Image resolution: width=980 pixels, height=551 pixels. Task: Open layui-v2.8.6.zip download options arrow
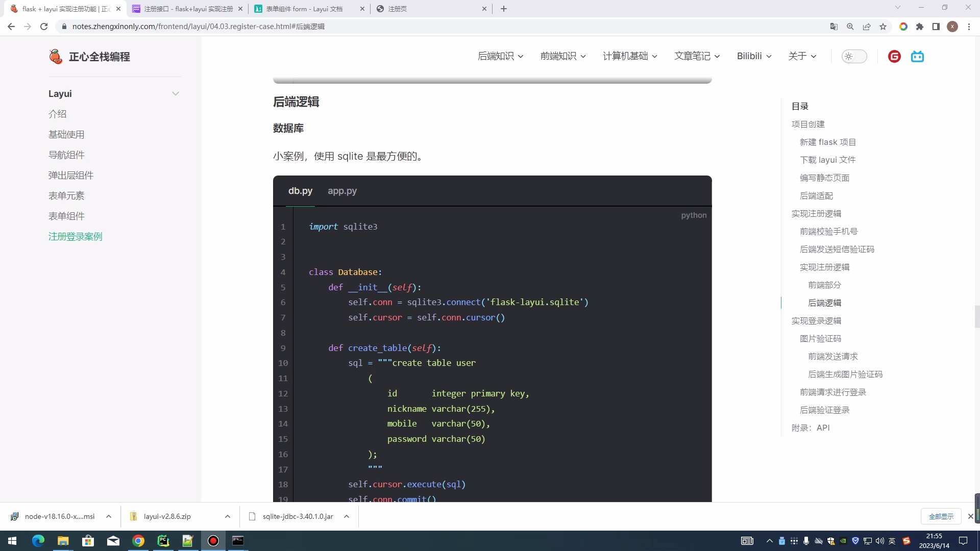227,516
